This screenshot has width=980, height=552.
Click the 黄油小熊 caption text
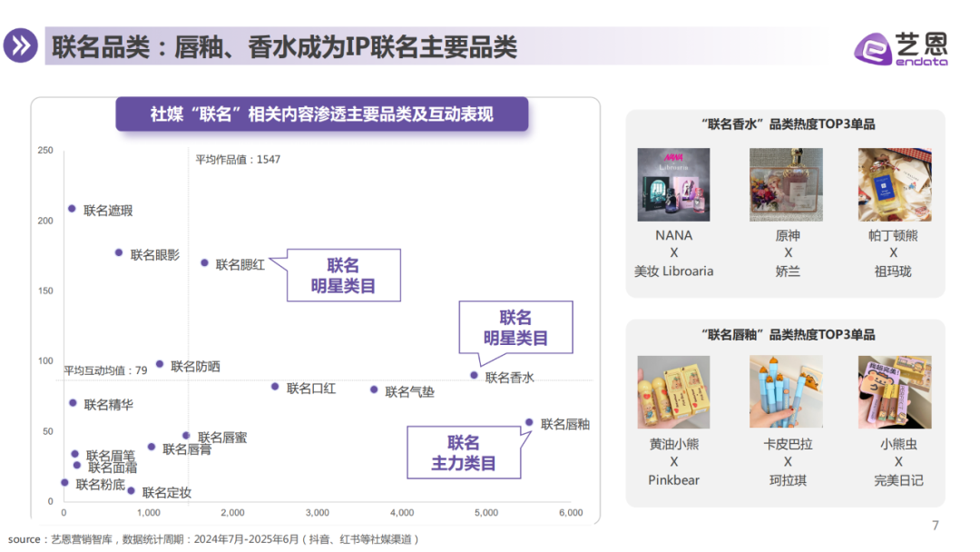coord(673,444)
